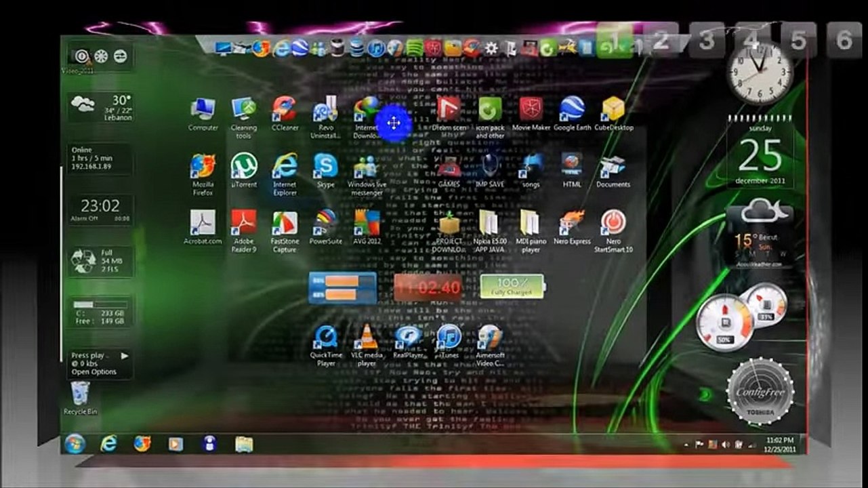868x488 pixels.
Task: Open the PROJECT DOWNLOAD folder
Action: tap(449, 231)
